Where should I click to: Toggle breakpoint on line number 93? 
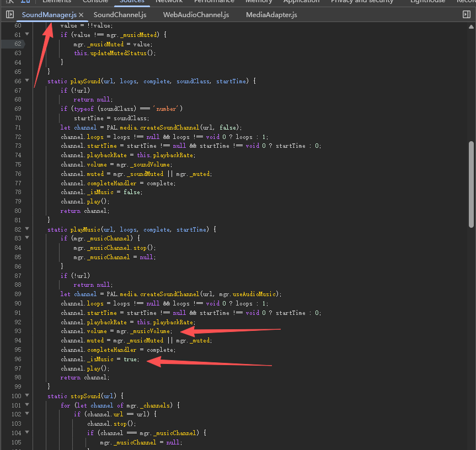(x=17, y=331)
